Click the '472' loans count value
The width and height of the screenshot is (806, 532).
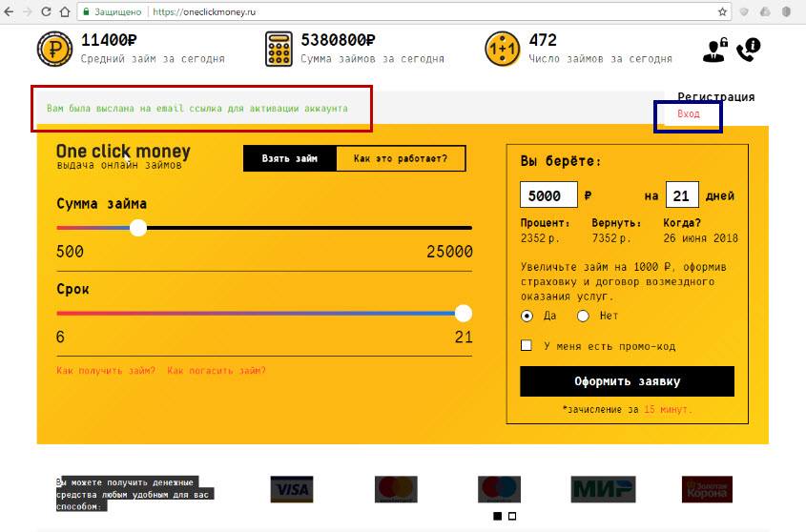point(543,40)
